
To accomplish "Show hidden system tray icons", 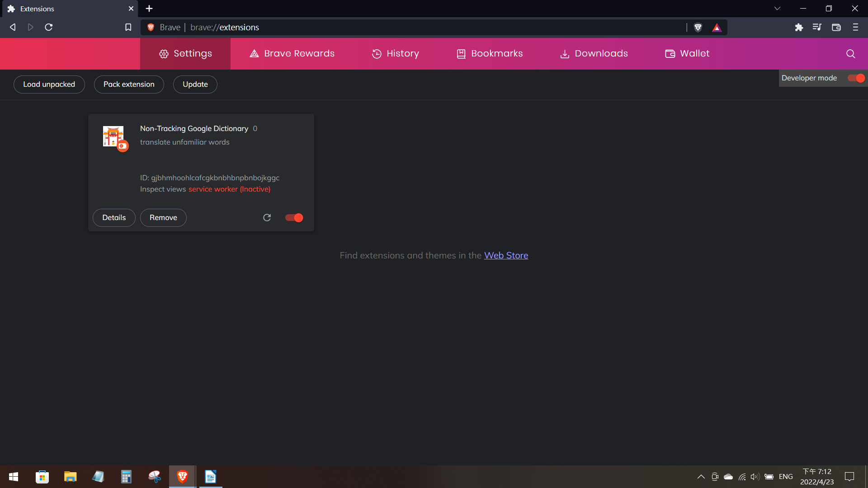I will [701, 477].
